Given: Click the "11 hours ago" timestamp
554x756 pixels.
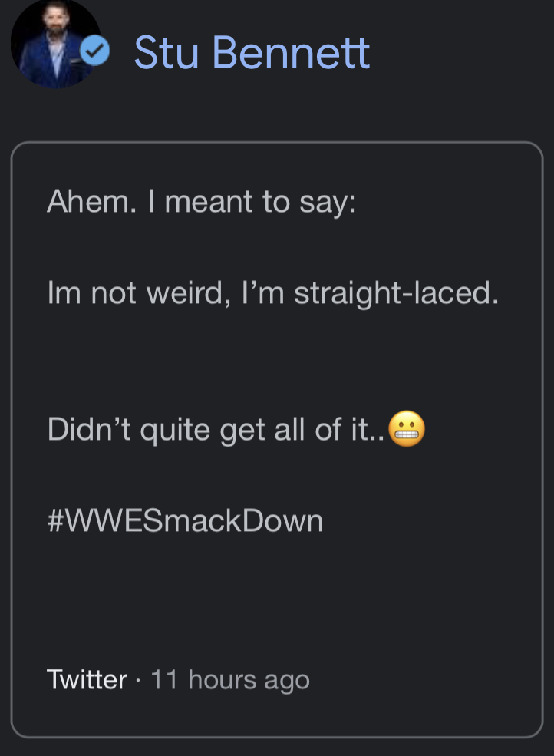Looking at the screenshot, I should pos(229,679).
